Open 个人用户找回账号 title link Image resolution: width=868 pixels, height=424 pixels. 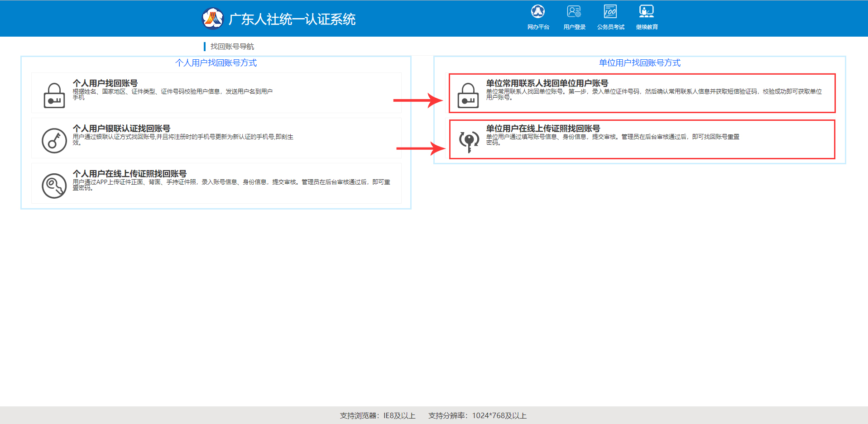105,83
